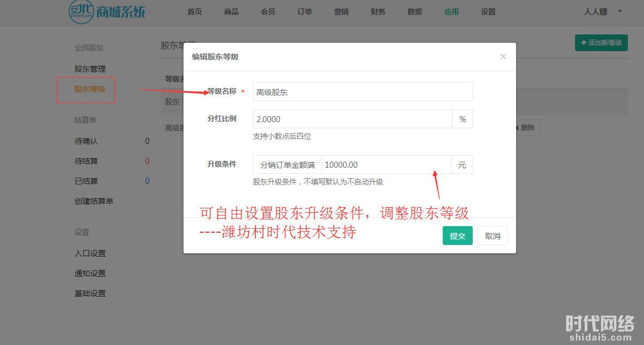This screenshot has width=644, height=345.
Task: Open the 应用 menu item
Action: tap(452, 12)
